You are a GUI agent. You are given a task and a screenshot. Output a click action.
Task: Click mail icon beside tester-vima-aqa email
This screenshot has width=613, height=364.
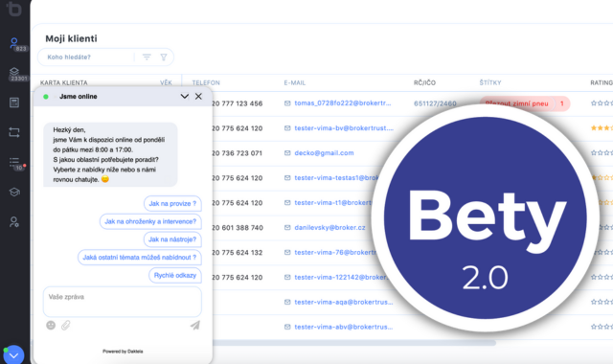(x=287, y=302)
